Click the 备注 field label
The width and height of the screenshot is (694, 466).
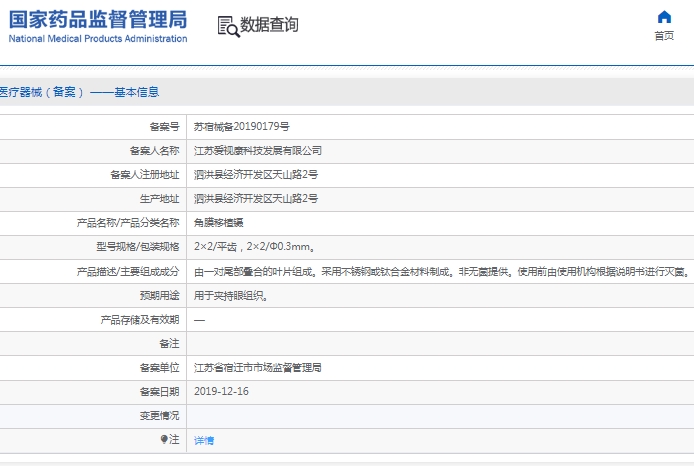tap(170, 344)
